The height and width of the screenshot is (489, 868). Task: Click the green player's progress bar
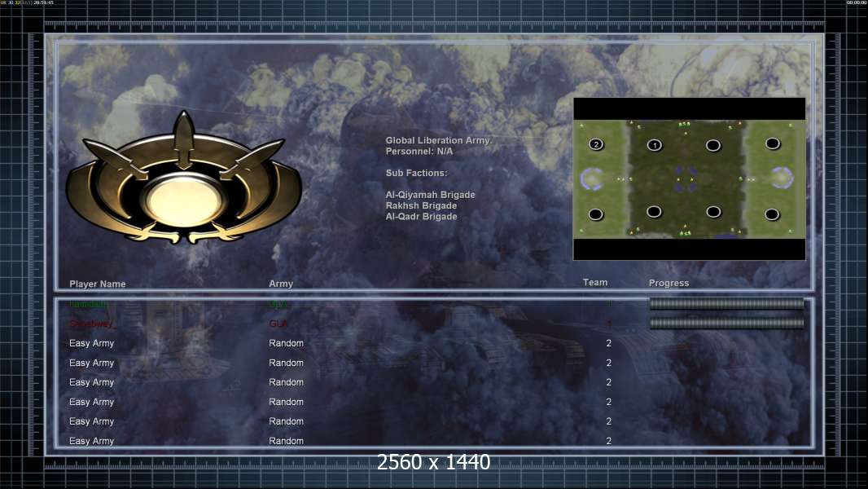tap(726, 303)
